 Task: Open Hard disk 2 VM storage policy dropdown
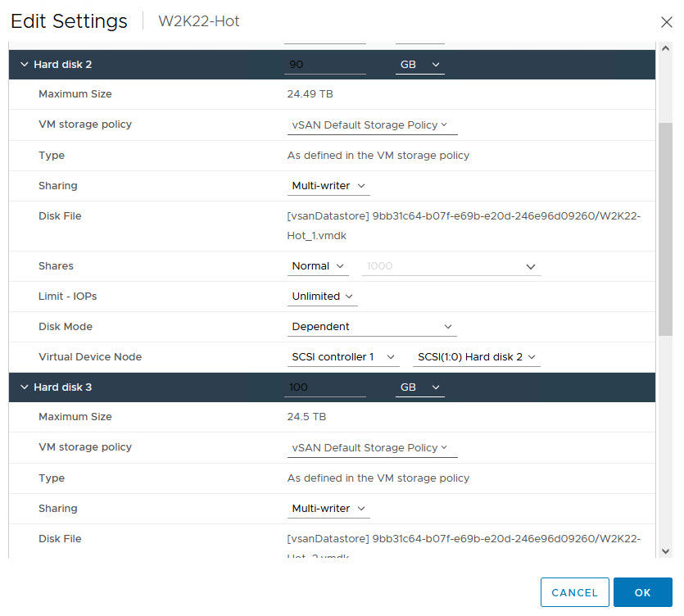coord(371,125)
